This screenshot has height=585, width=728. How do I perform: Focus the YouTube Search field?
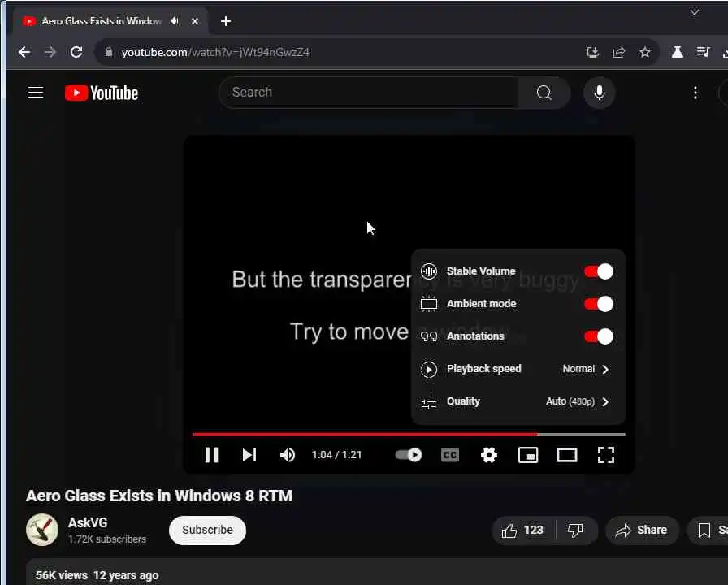[369, 93]
